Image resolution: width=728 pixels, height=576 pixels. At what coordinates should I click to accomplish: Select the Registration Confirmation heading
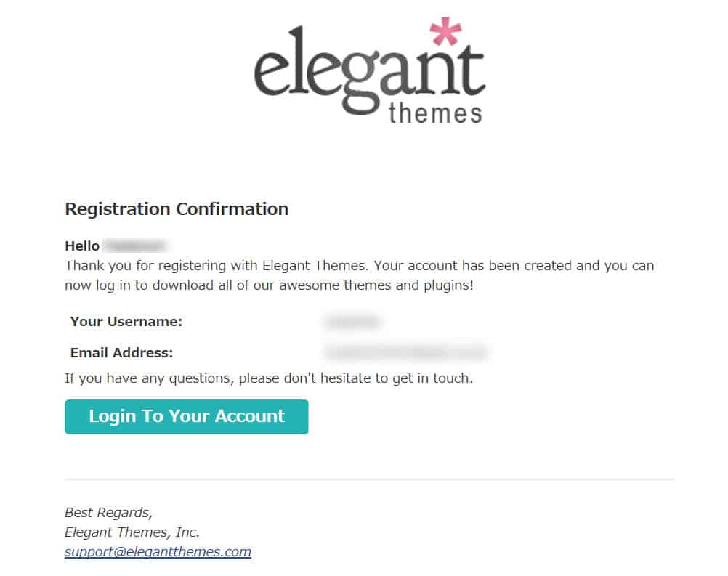point(177,209)
